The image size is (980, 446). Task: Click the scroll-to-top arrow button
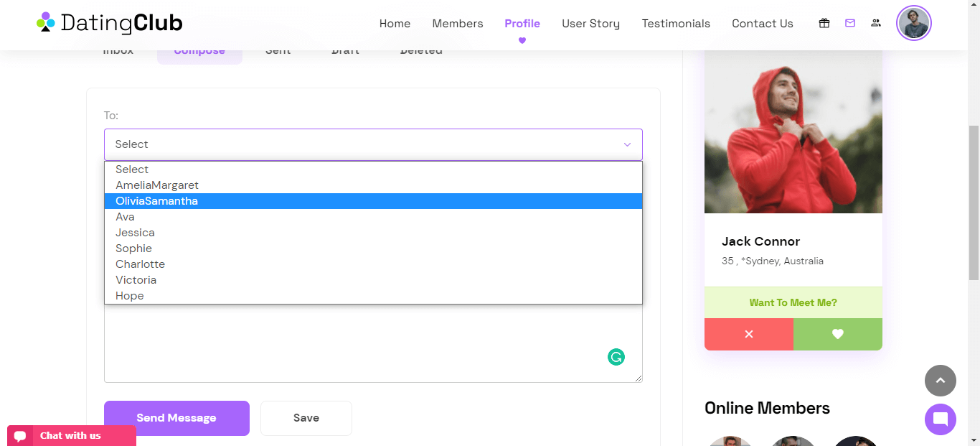coord(941,381)
